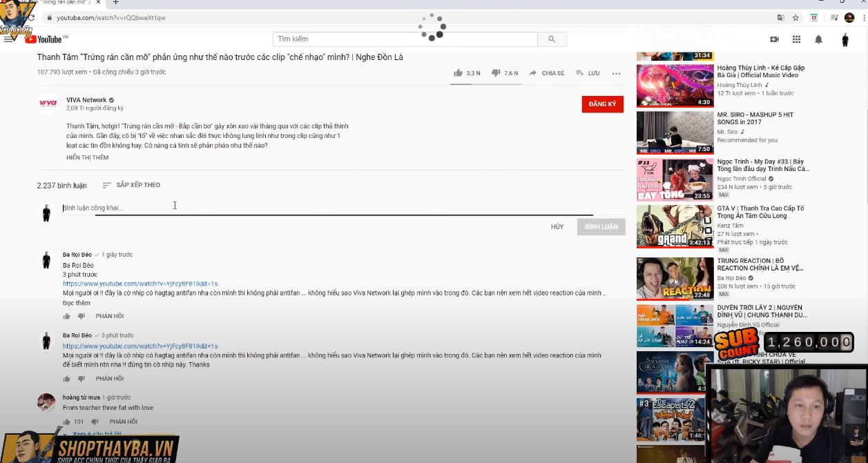This screenshot has height=463, width=868.
Task: Click hoàng tử mưa's comment avatar
Action: click(x=46, y=402)
